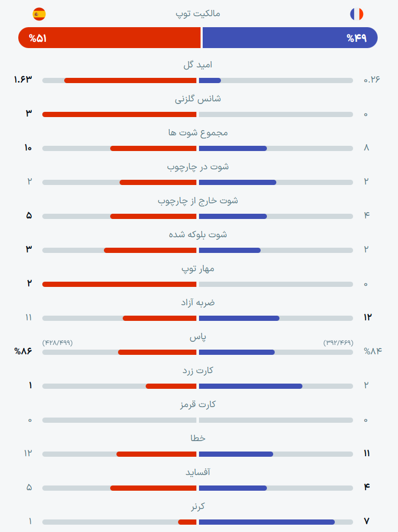398x532 pixels.
Task: Click the آفساید stat label
Action: [x=198, y=472]
